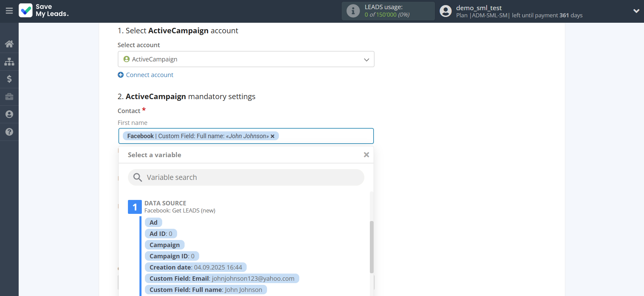Click the Variable search field
644x296 pixels.
[x=246, y=178]
